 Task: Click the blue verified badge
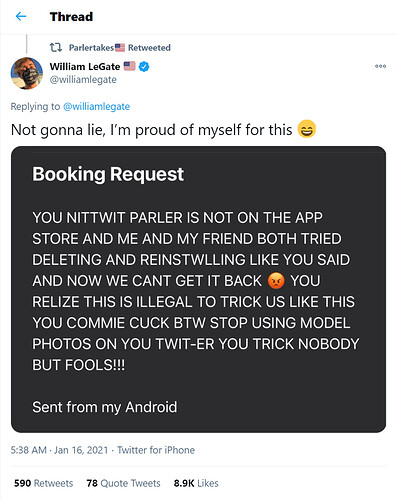[144, 67]
